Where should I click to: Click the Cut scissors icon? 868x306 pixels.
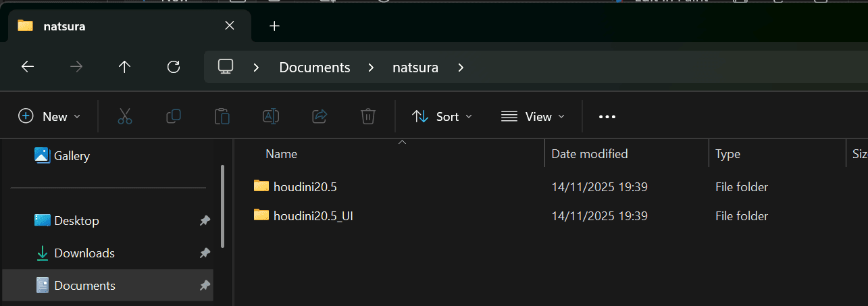(x=125, y=116)
